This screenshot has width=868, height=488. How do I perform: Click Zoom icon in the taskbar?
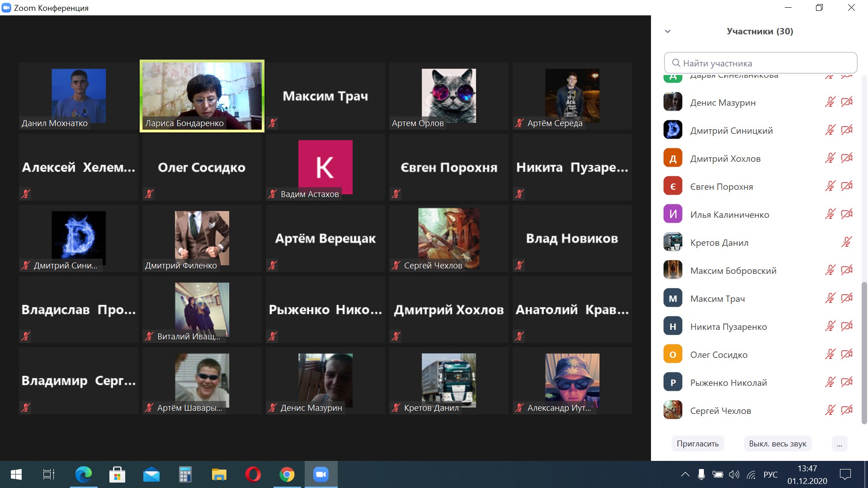pos(321,474)
